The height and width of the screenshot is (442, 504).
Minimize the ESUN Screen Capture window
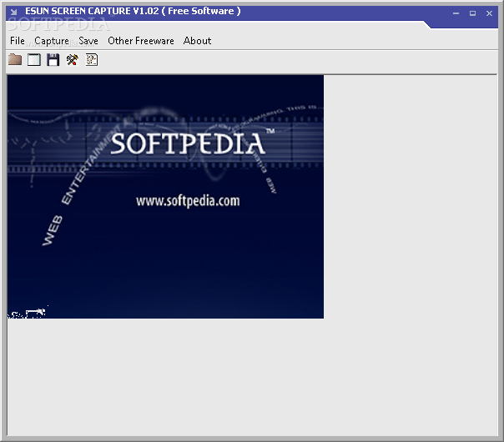tap(456, 13)
